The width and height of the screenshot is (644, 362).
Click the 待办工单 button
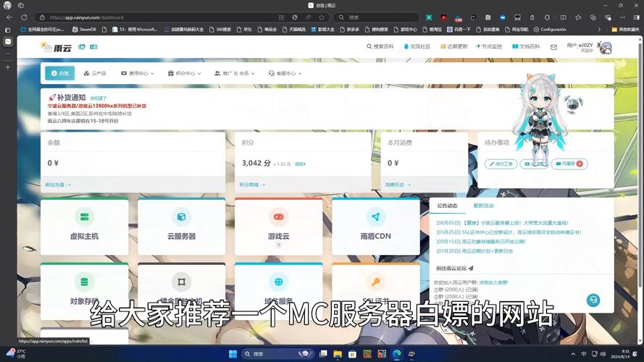tap(501, 164)
